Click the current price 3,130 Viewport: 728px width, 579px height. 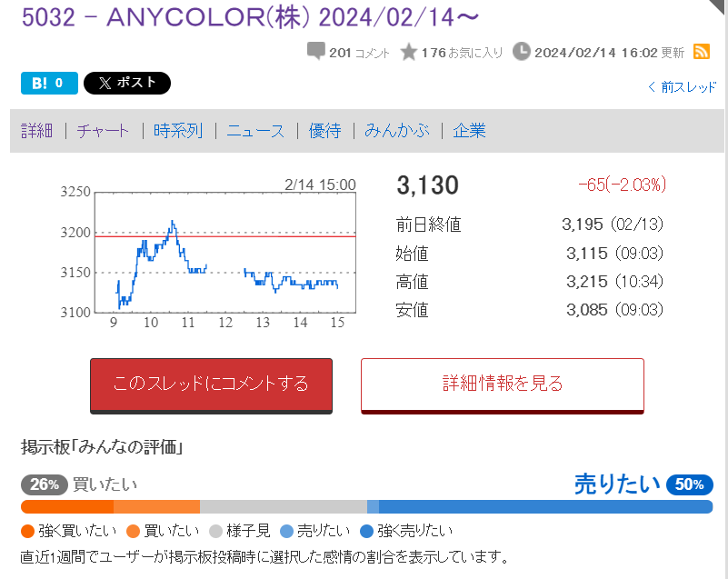[427, 185]
